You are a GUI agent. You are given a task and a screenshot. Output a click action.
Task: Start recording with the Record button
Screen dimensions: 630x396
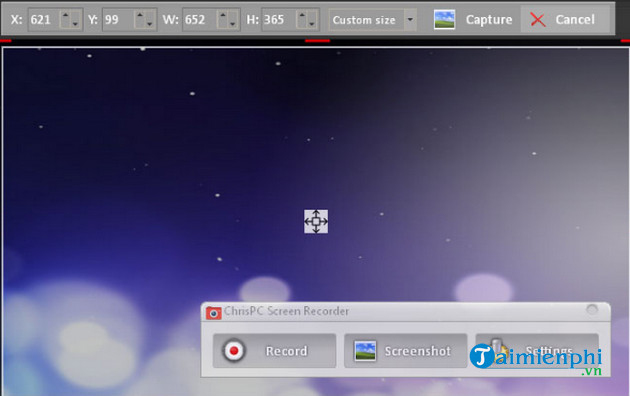click(x=274, y=351)
